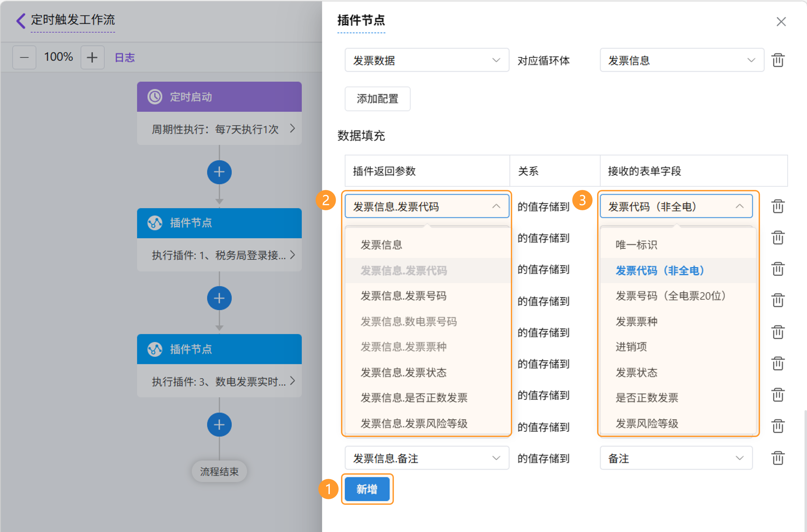Click the 添加配置 button
Image resolution: width=807 pixels, height=532 pixels.
click(377, 99)
